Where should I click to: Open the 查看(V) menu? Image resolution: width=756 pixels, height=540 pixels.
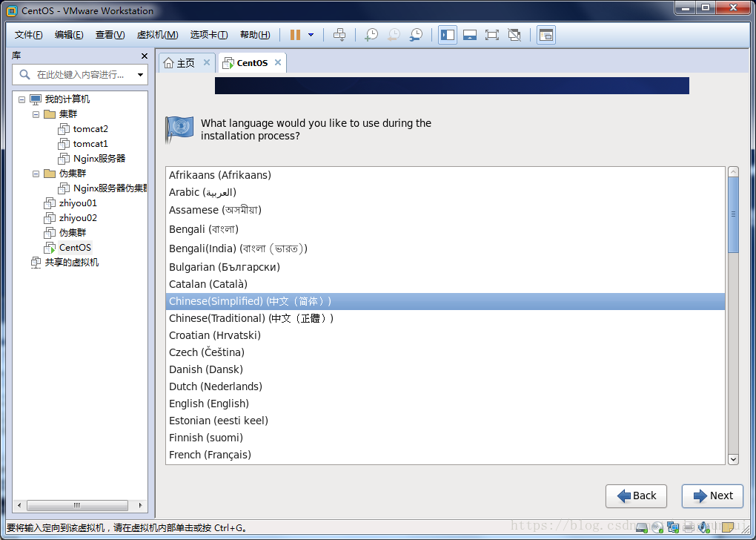[x=110, y=35]
